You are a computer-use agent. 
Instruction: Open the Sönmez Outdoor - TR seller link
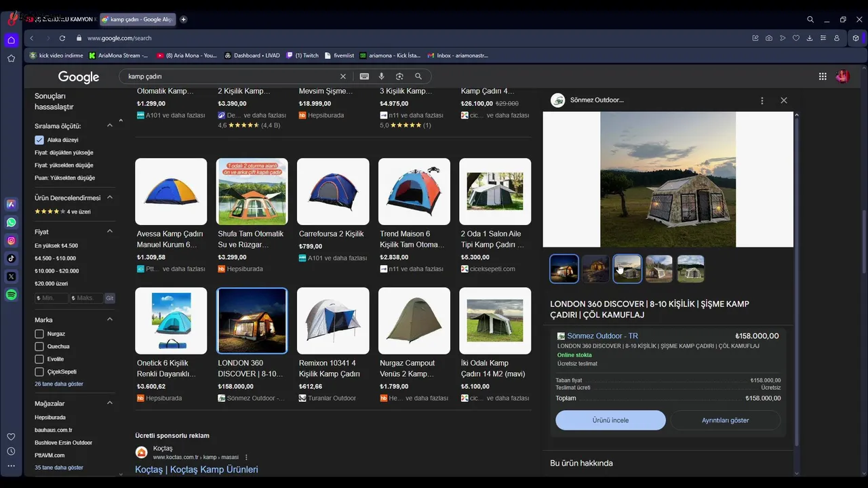[x=602, y=336]
